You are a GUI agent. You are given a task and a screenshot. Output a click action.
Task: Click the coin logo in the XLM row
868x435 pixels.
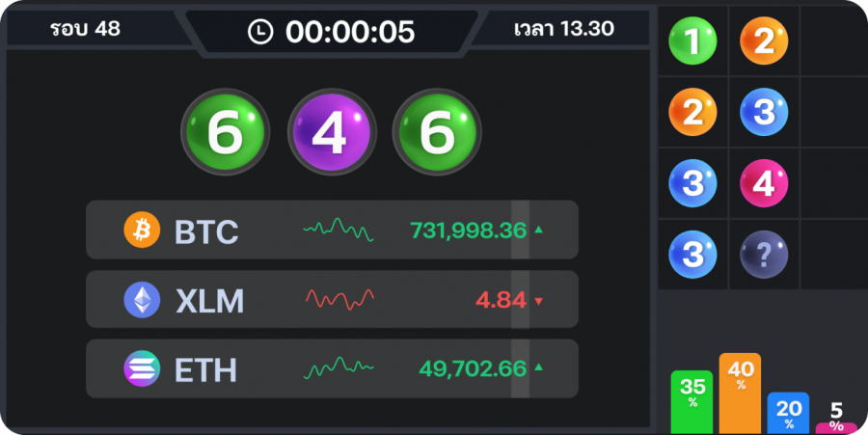coord(142,300)
